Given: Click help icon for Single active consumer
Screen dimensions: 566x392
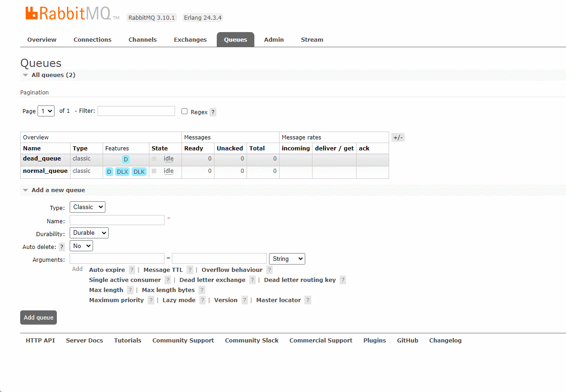Looking at the screenshot, I should click(168, 280).
